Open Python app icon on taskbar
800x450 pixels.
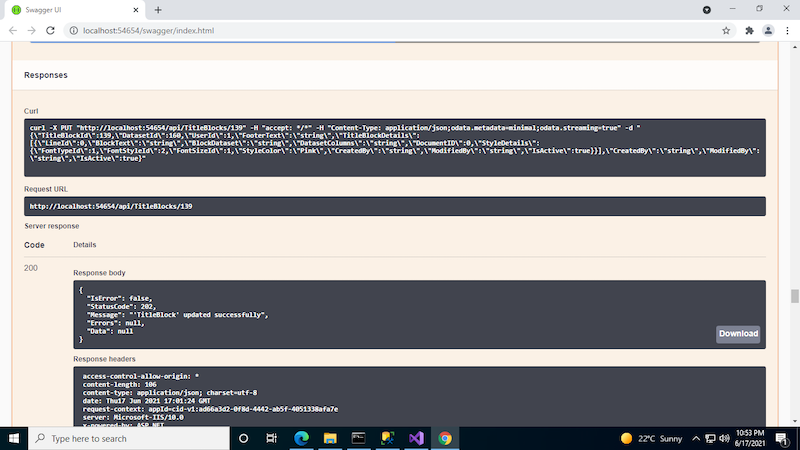(x=387, y=438)
